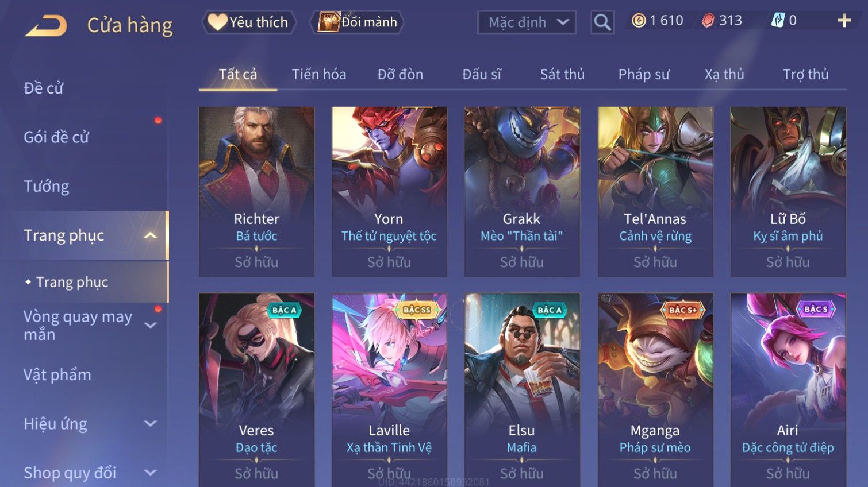Click the blue voucher currency icon
The image size is (868, 487).
pyautogui.click(x=778, y=21)
